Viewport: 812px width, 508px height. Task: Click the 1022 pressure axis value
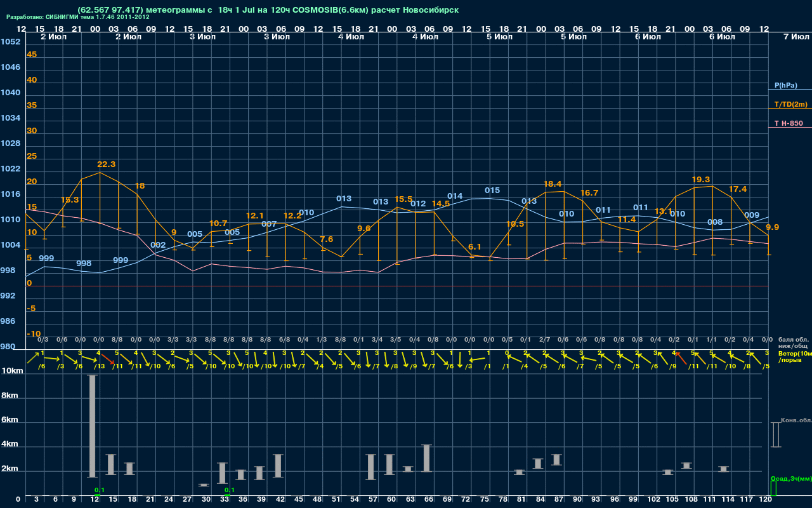(10, 168)
